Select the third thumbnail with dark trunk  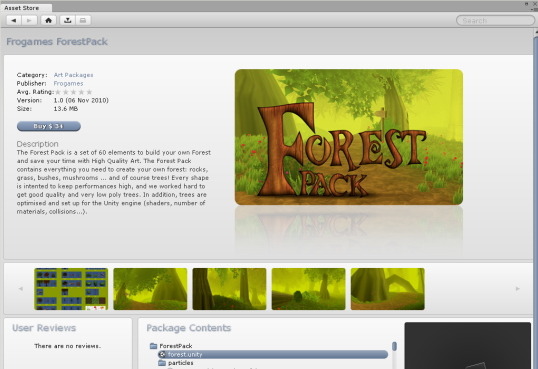click(229, 289)
